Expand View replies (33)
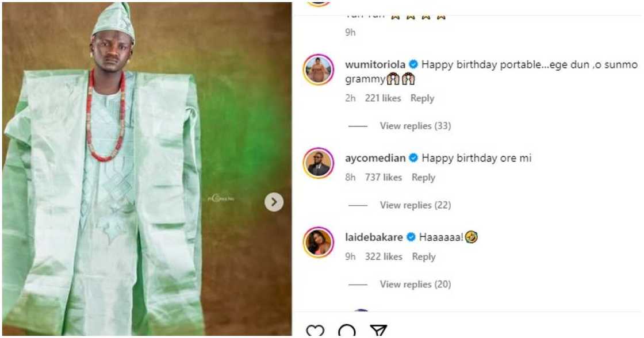Image resolution: width=644 pixels, height=338 pixels. click(415, 126)
